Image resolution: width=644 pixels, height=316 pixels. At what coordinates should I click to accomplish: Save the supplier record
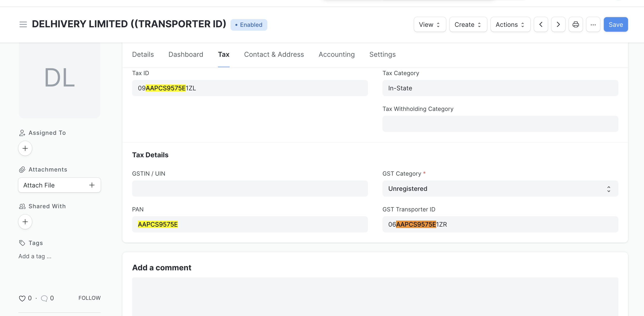[x=616, y=24]
